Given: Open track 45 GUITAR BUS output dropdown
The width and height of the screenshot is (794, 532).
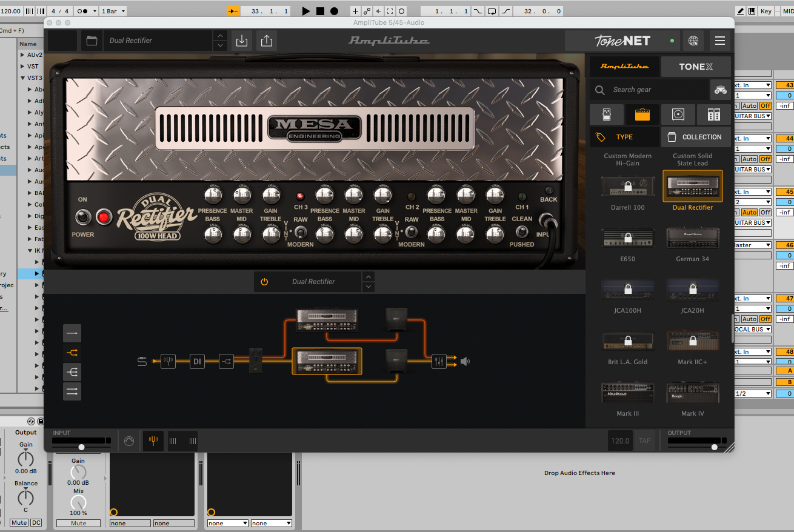Looking at the screenshot, I should pos(752,222).
